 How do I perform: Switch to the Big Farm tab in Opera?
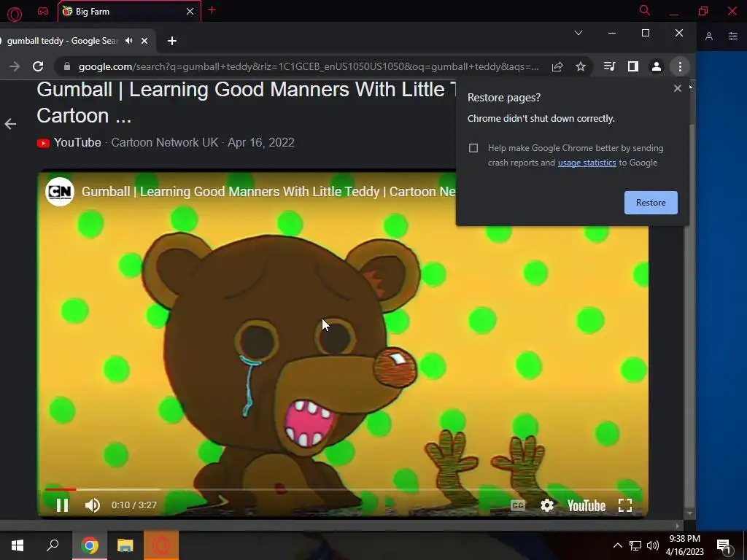[x=124, y=12]
